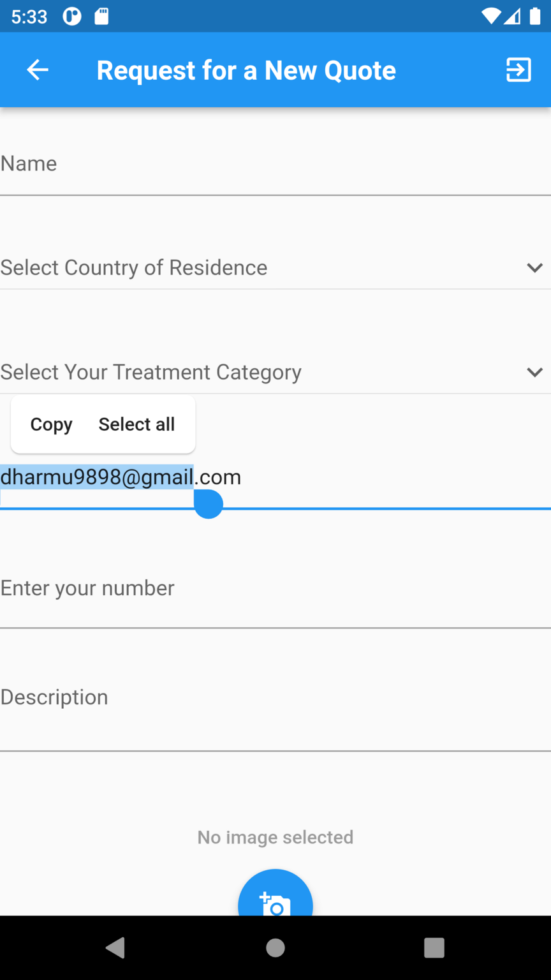Tap the SD card status icon
Viewport: 551px width, 980px height.
click(101, 17)
